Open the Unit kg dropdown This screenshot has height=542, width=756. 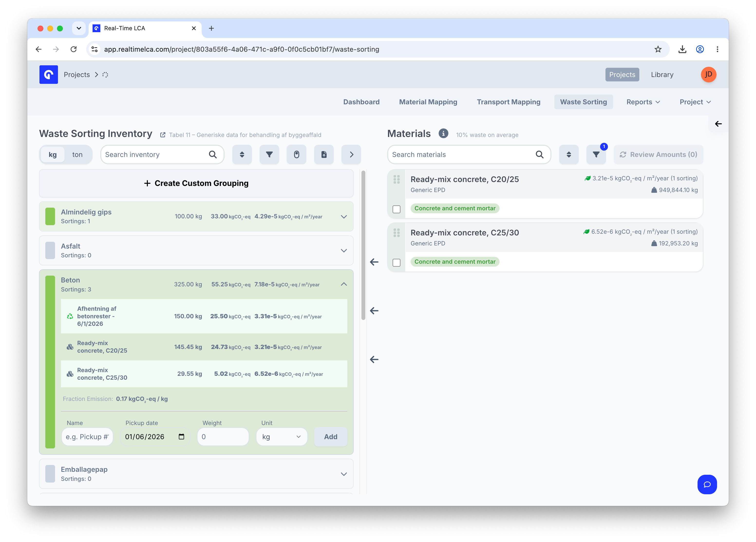pos(282,437)
